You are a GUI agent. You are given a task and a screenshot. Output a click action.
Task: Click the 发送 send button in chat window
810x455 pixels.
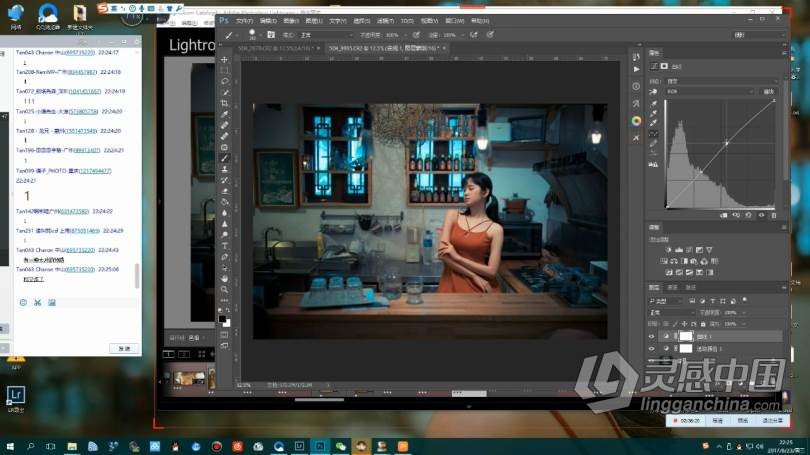tap(124, 349)
